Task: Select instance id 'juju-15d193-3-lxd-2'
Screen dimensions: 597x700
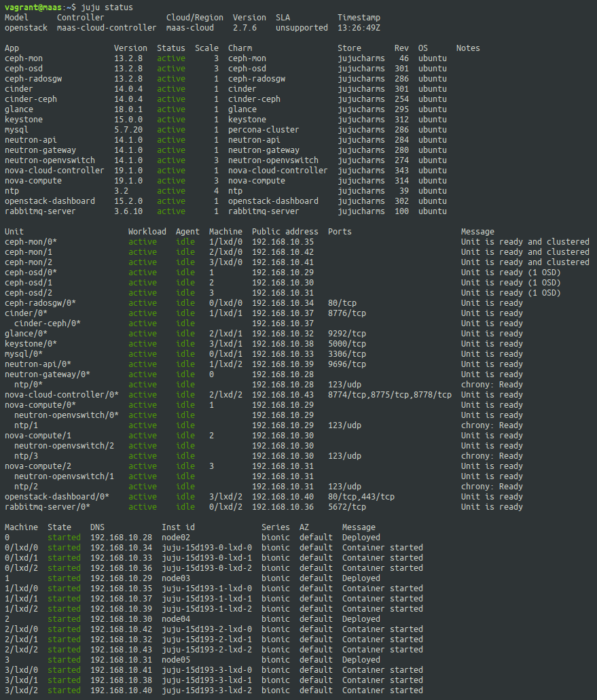Action: click(x=206, y=690)
